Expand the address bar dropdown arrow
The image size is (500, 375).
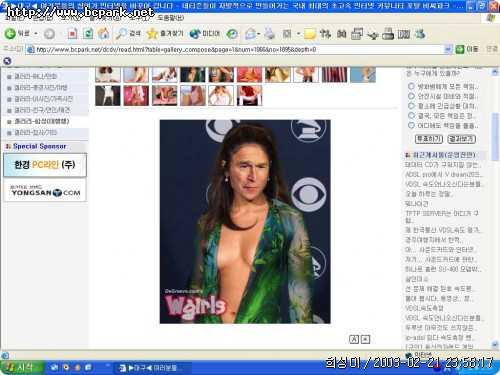click(x=448, y=49)
